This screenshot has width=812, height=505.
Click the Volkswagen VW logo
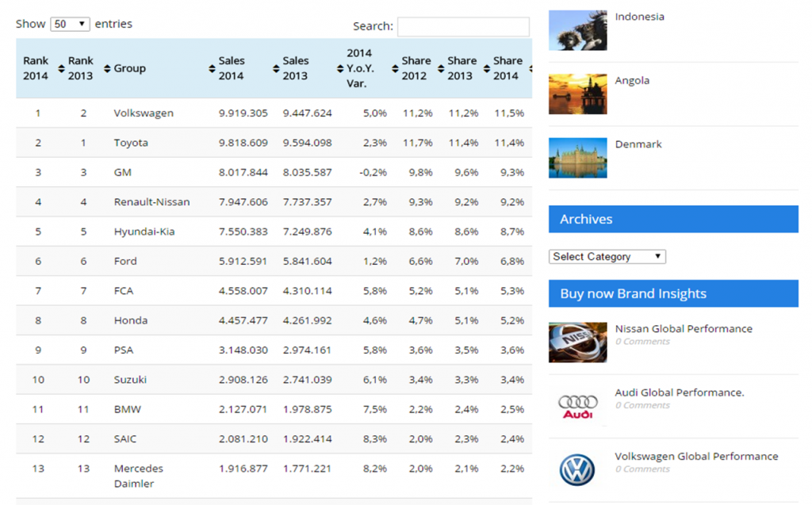(577, 470)
